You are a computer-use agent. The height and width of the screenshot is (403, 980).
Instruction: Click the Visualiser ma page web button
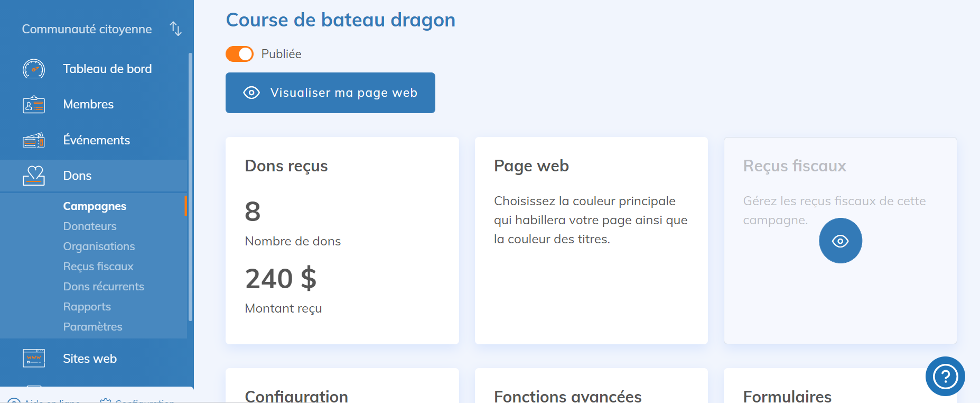pos(330,93)
